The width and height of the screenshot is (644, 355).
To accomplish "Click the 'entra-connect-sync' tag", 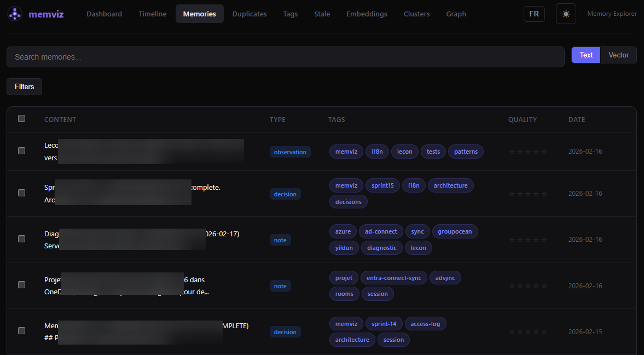I will coord(394,278).
